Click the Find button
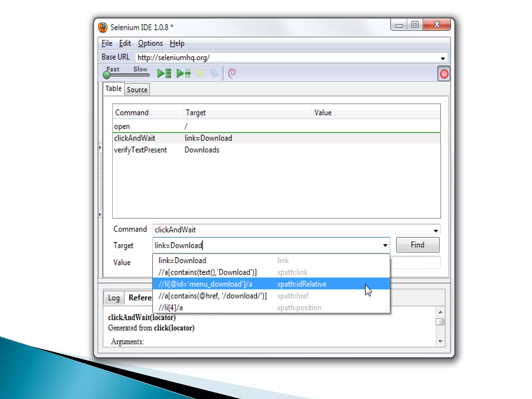This screenshot has width=532, height=399. (x=417, y=245)
